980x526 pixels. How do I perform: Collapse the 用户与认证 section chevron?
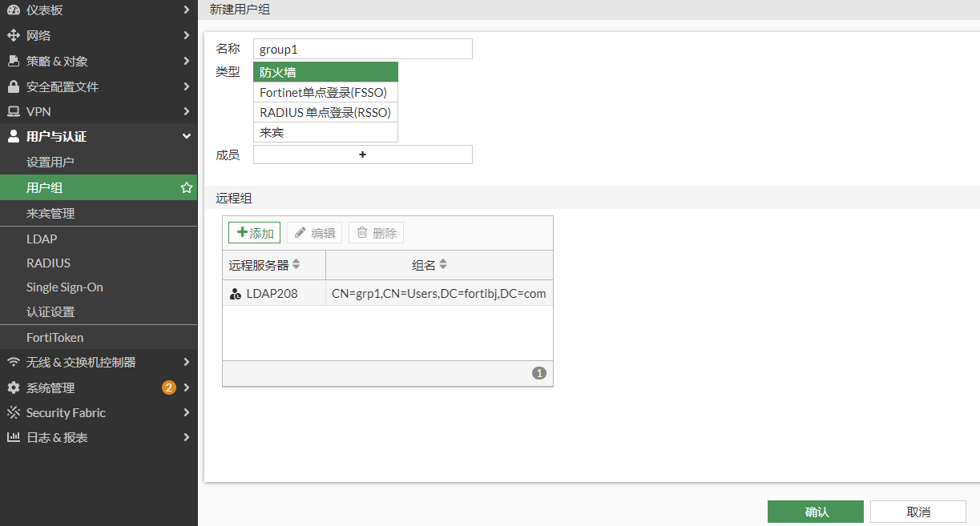point(186,137)
